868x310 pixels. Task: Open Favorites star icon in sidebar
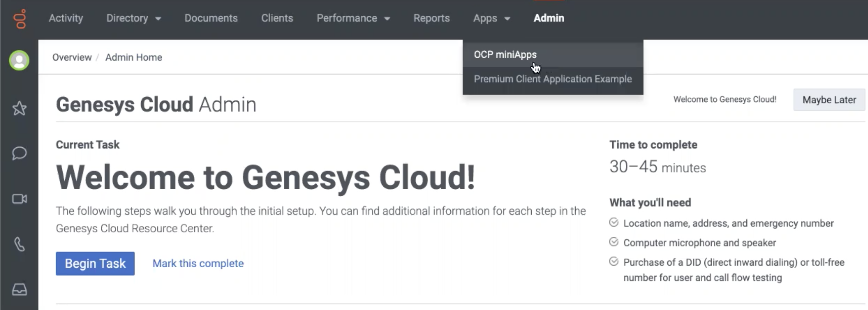[19, 108]
